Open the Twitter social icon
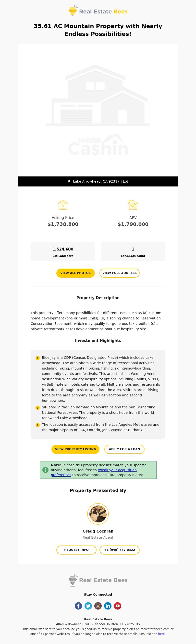The width and height of the screenshot is (196, 644). click(x=88, y=606)
